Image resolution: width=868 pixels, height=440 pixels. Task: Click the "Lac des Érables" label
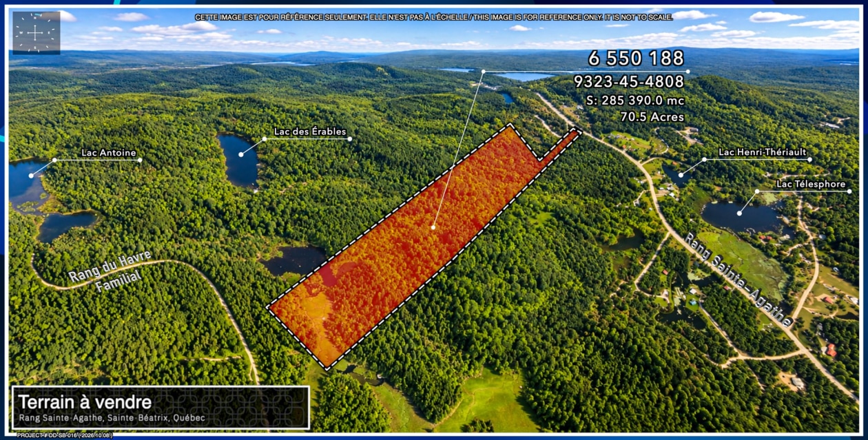(x=310, y=132)
